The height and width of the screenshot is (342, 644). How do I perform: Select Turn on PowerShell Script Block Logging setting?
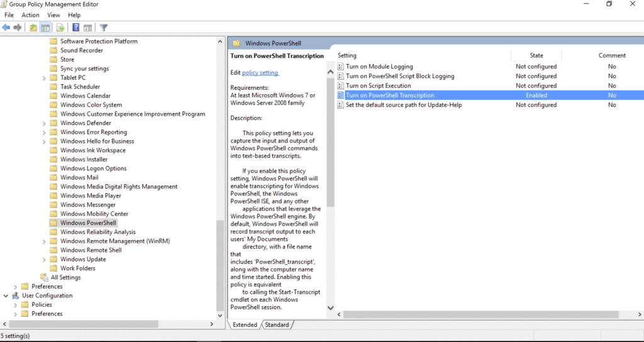(399, 76)
